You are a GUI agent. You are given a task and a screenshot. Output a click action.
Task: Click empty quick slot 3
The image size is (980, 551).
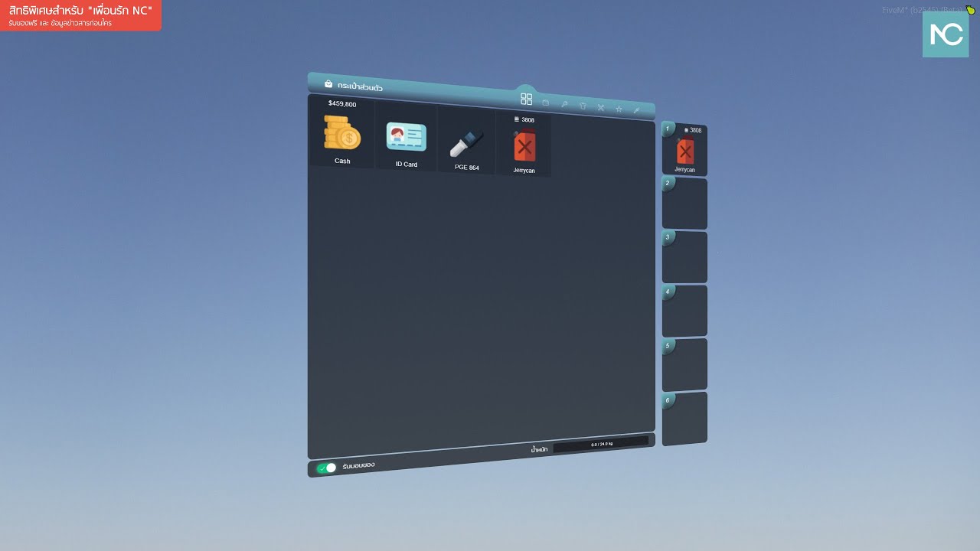[x=684, y=257]
